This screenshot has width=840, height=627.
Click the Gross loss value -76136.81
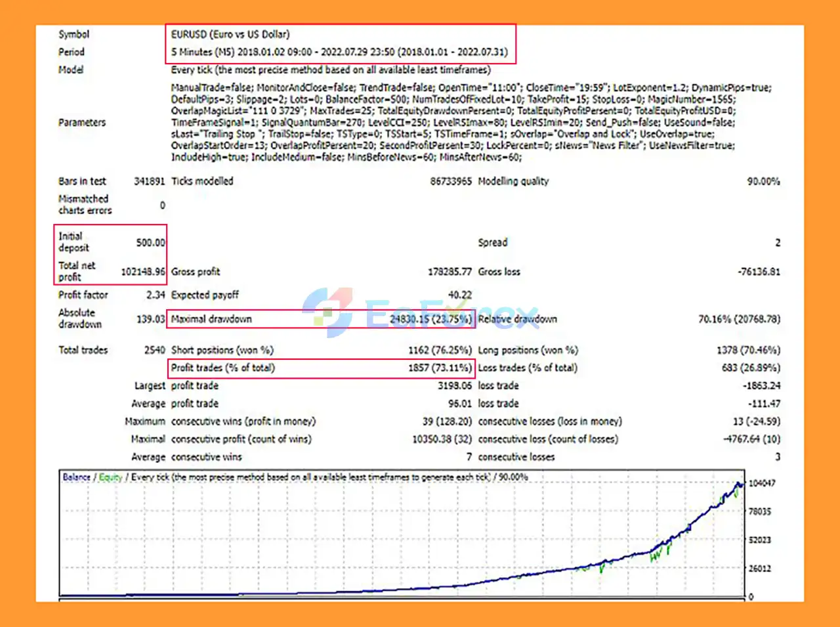coord(758,272)
